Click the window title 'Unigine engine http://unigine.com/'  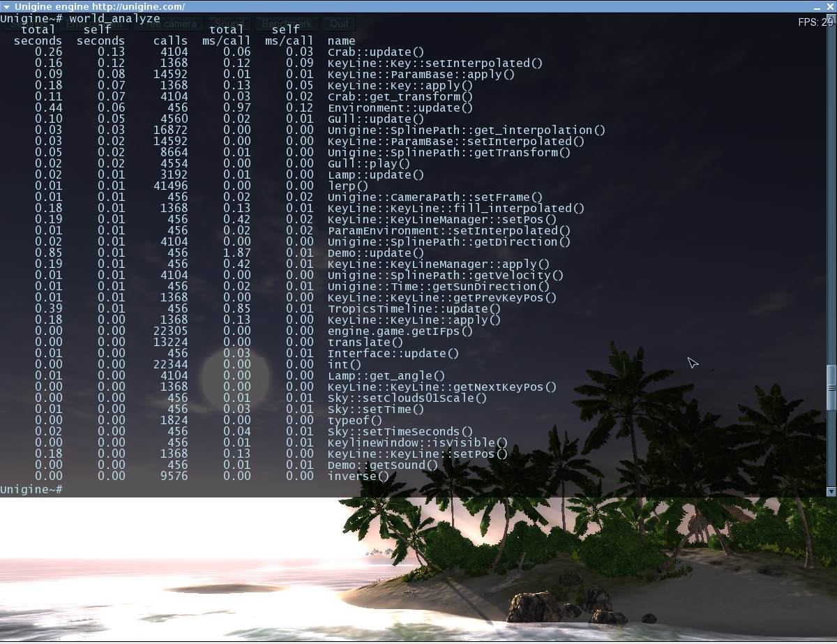(100, 6)
